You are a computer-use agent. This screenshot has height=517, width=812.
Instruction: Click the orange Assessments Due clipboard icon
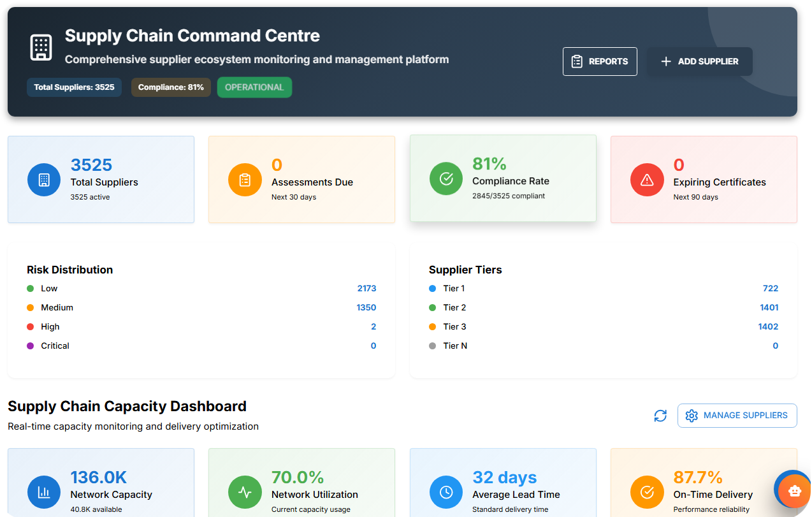click(245, 180)
